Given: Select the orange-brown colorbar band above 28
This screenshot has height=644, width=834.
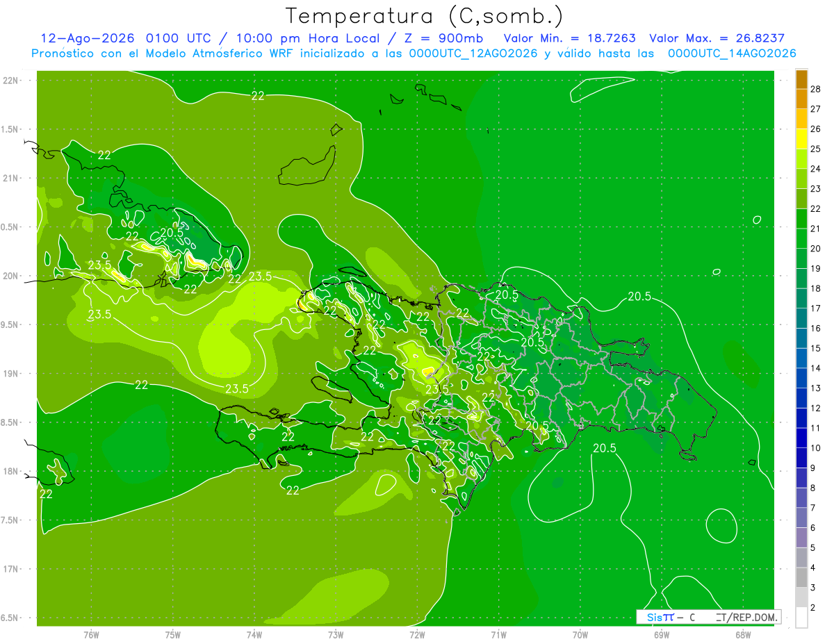Looking at the screenshot, I should [801, 79].
